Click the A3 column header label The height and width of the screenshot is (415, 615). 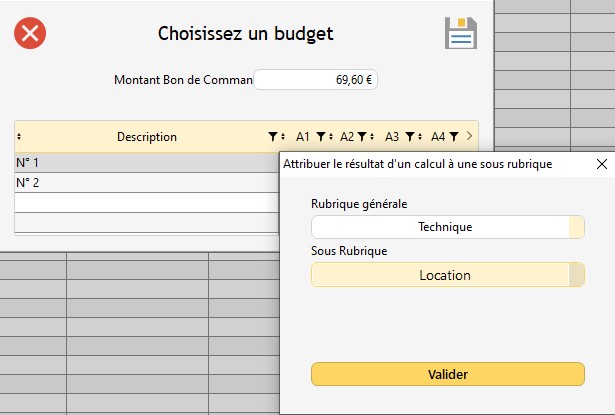coord(391,136)
